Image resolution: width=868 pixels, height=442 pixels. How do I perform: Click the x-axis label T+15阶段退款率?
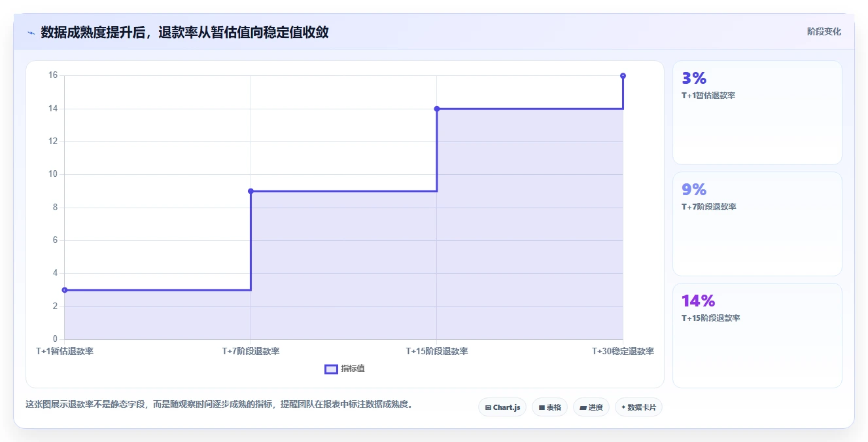coord(437,351)
